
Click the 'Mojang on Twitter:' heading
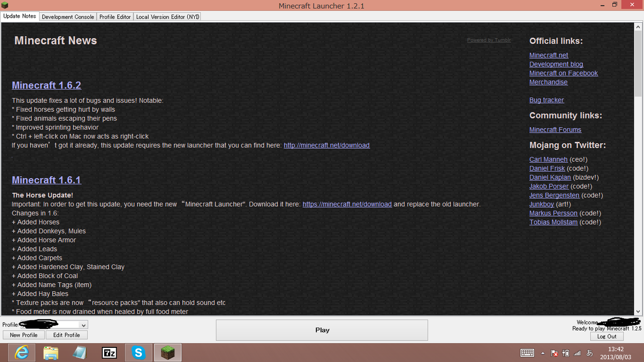coord(568,145)
